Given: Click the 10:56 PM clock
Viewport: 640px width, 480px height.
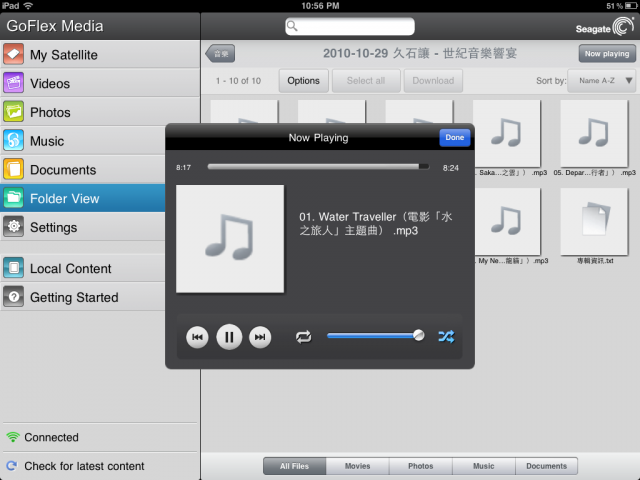Looking at the screenshot, I should point(320,6).
